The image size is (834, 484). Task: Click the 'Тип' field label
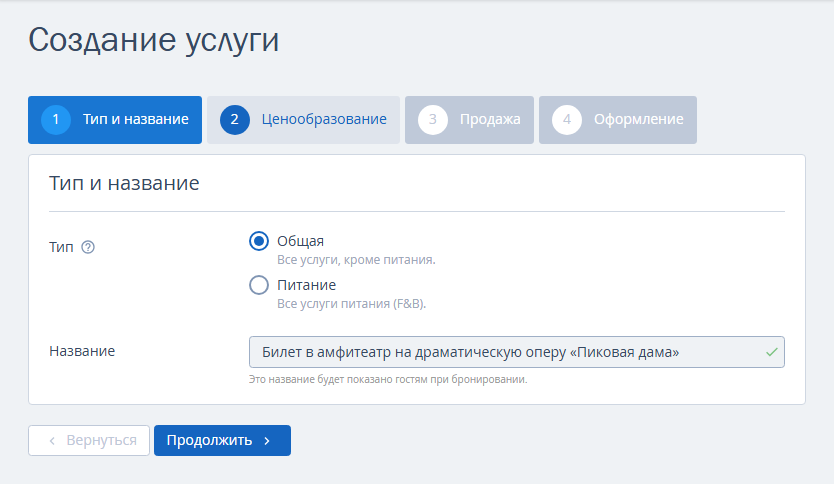[61, 247]
